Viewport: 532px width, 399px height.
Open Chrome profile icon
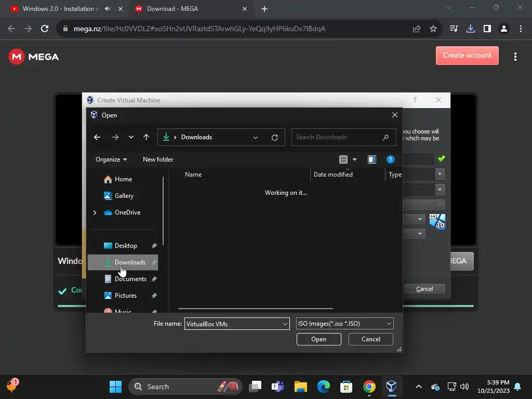click(504, 29)
